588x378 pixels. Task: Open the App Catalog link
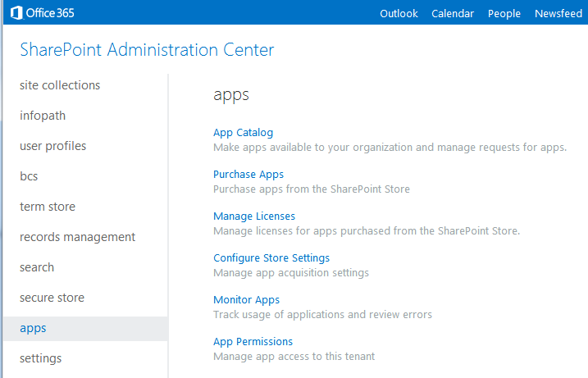(x=243, y=132)
